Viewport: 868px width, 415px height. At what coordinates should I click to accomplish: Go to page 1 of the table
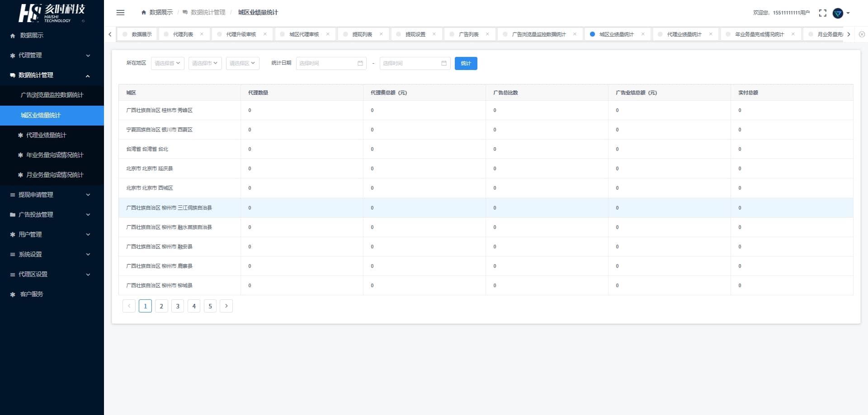tap(145, 306)
